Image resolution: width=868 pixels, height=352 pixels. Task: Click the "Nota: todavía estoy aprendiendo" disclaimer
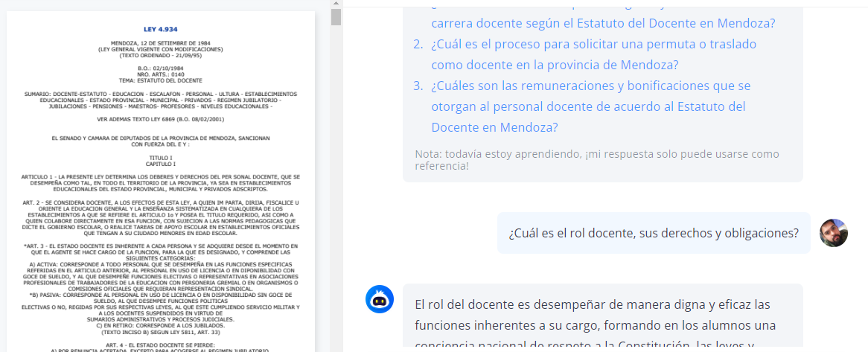click(x=597, y=159)
